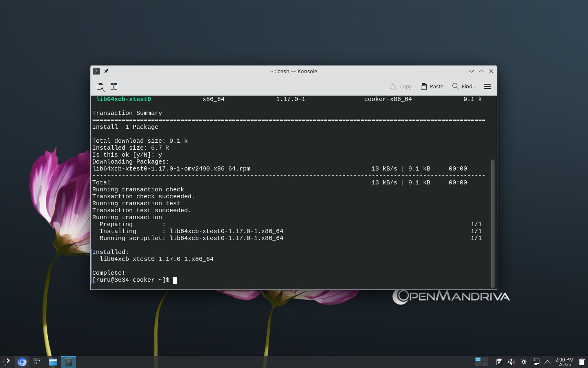Click the pin icon in the title bar
The height and width of the screenshot is (368, 588).
point(106,71)
